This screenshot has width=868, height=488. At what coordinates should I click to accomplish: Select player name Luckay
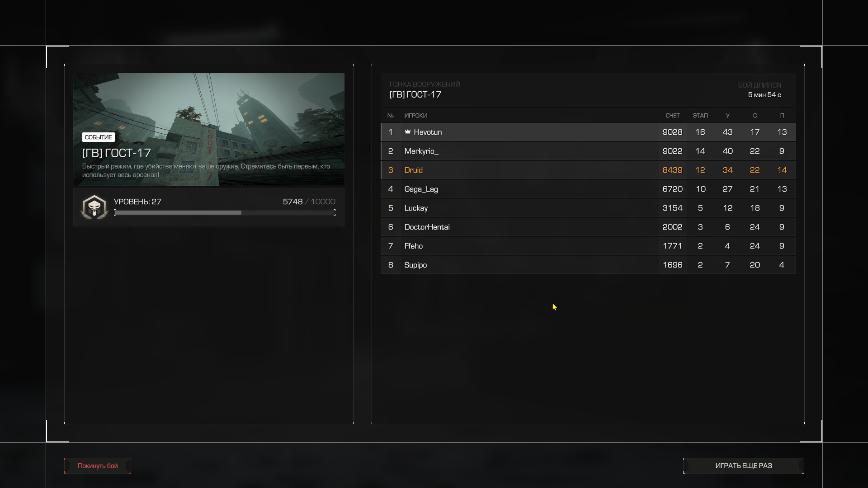coord(416,208)
